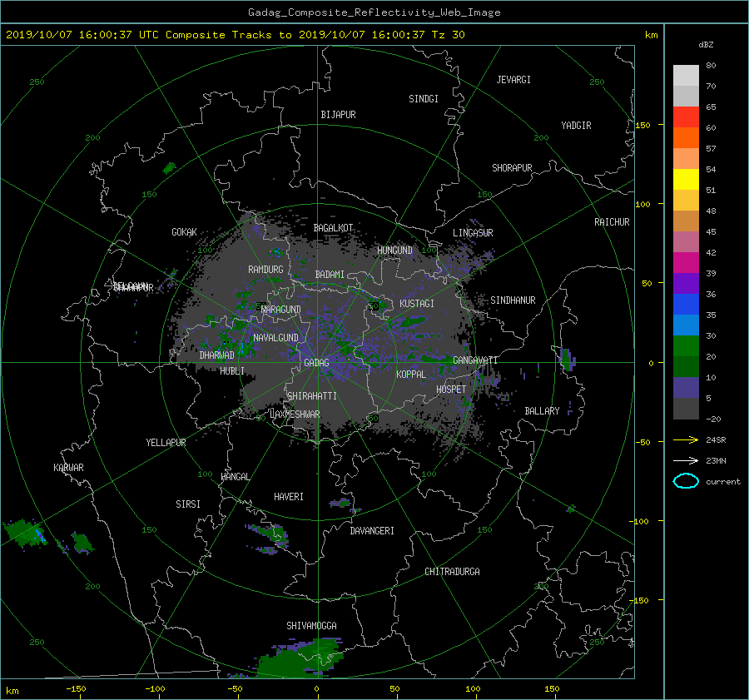Viewport: 749px width, 700px height.
Task: Click the SINDHANUR city label
Action: [x=513, y=300]
